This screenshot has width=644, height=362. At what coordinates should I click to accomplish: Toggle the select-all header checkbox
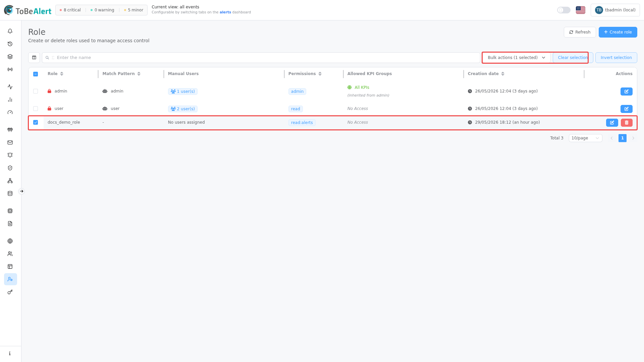tap(36, 74)
